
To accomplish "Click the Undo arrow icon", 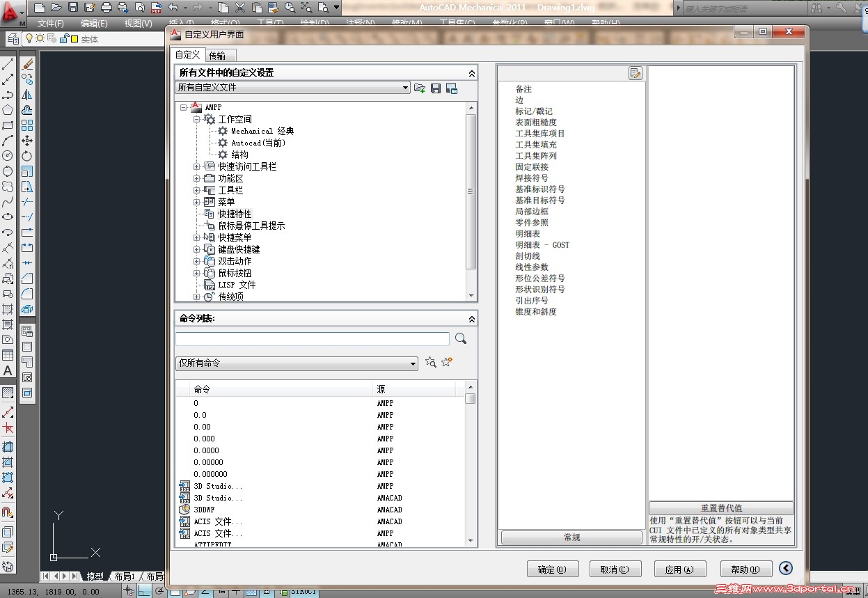I will 173,8.
